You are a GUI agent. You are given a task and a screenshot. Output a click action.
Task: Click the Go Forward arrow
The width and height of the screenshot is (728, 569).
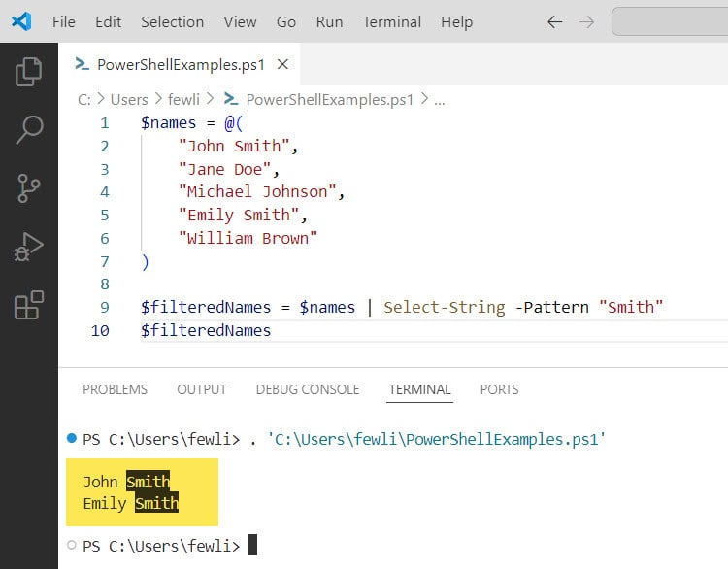pyautogui.click(x=587, y=21)
